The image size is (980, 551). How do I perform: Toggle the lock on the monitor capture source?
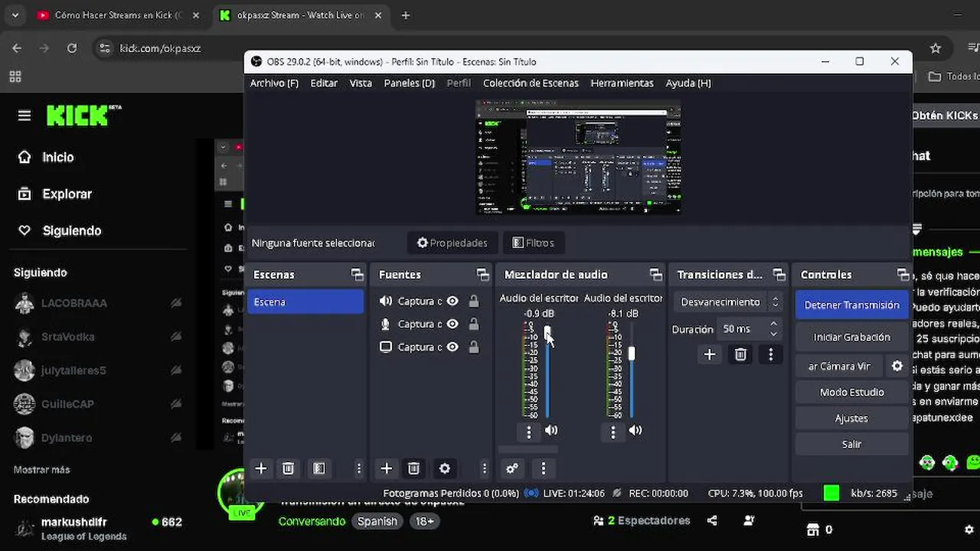point(474,347)
